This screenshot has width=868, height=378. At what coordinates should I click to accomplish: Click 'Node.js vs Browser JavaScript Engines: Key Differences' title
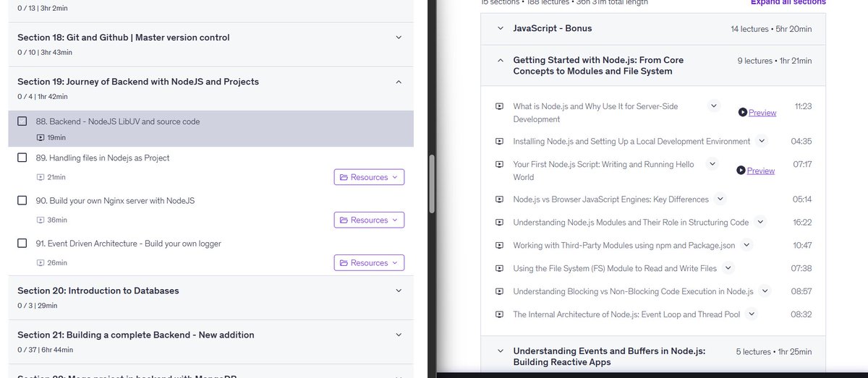click(x=611, y=199)
